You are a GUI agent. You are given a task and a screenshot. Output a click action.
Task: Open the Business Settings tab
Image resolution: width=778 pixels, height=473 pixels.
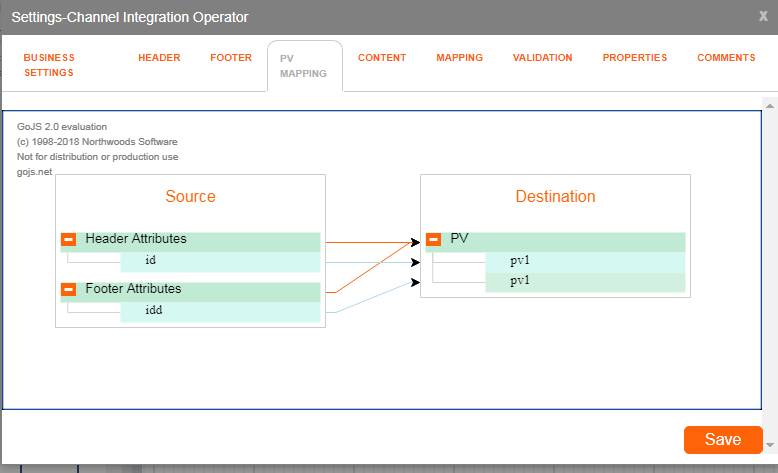(x=49, y=65)
